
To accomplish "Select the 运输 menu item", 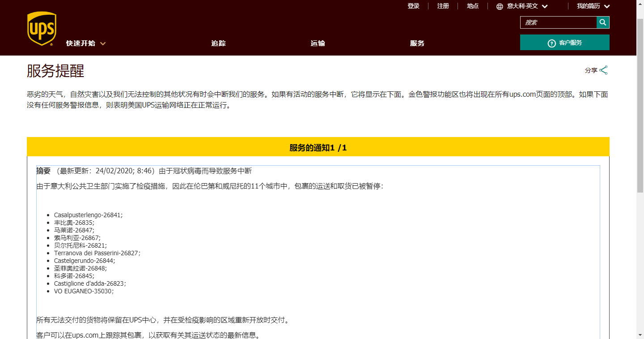I will (318, 43).
